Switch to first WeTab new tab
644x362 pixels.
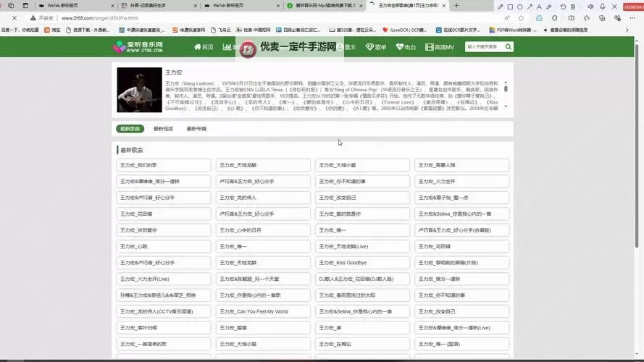pos(75,5)
